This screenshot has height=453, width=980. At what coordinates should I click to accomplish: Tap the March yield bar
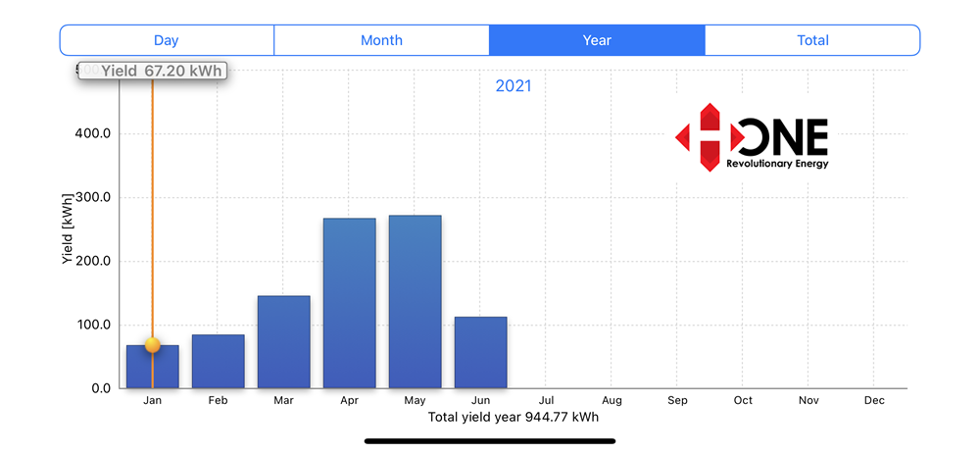pos(284,342)
